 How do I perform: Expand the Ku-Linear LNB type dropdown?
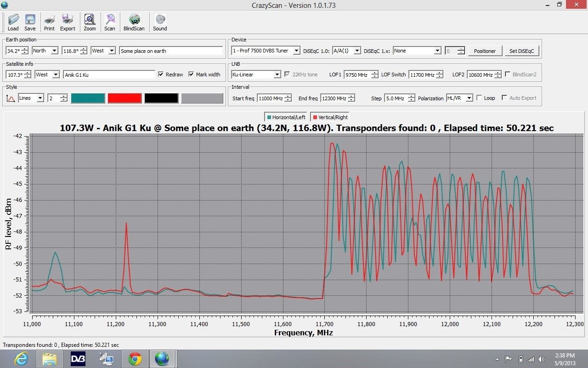click(x=277, y=75)
